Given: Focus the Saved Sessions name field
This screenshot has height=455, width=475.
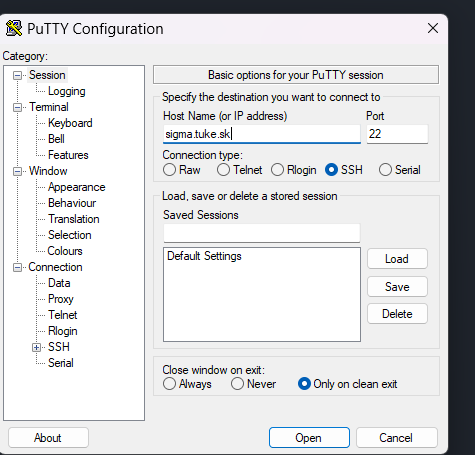Looking at the screenshot, I should click(262, 233).
